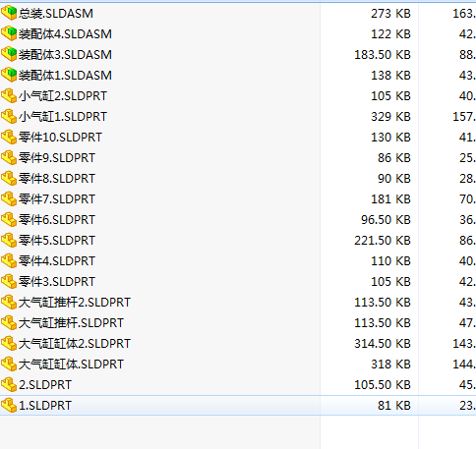Image resolution: width=476 pixels, height=449 pixels.
Task: Click the 装配体4.SLDASM assembly icon
Action: 9,33
